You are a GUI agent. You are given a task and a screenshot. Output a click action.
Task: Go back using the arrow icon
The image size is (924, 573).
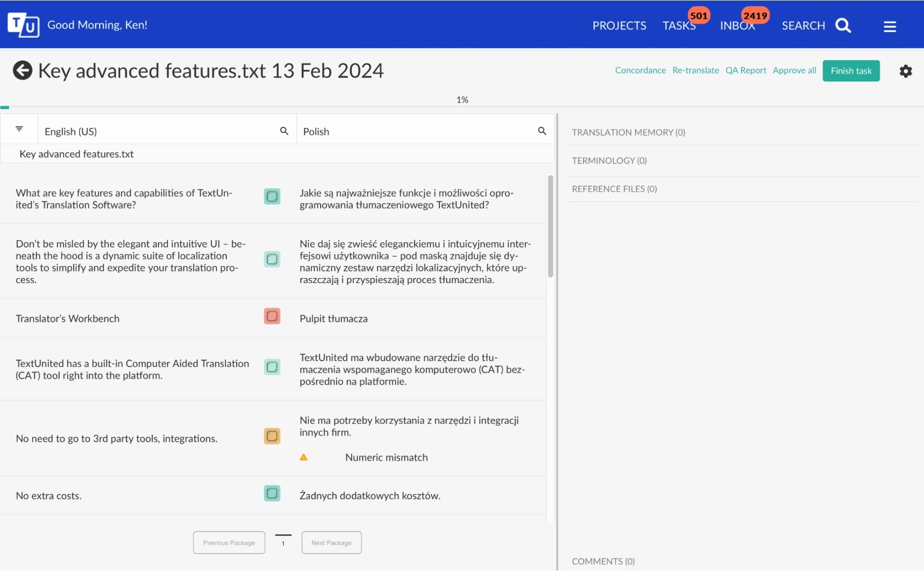pyautogui.click(x=23, y=71)
